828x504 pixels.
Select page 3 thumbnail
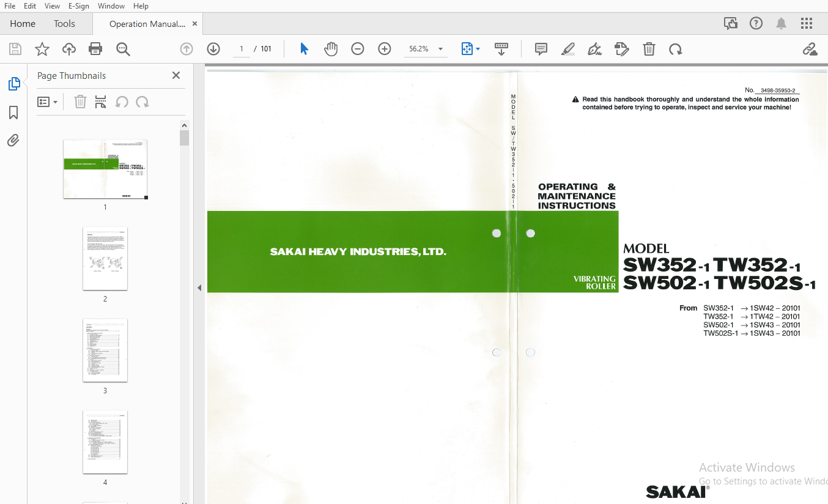[x=105, y=350]
